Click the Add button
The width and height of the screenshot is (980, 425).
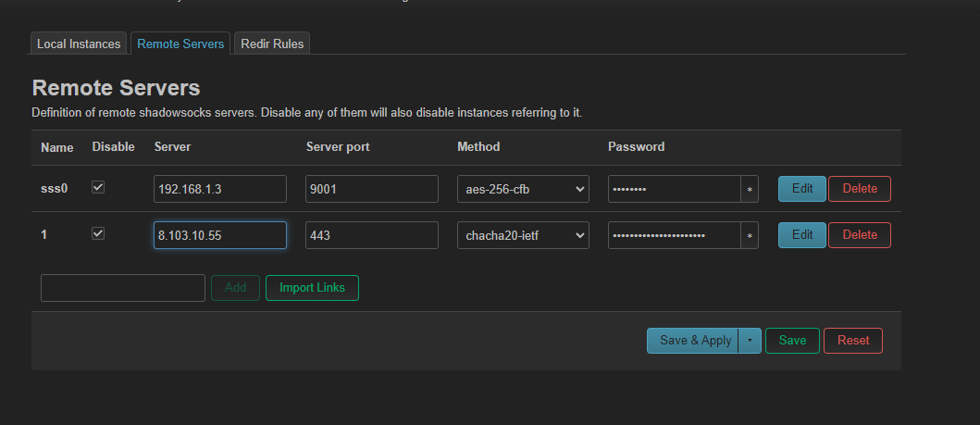tap(236, 287)
